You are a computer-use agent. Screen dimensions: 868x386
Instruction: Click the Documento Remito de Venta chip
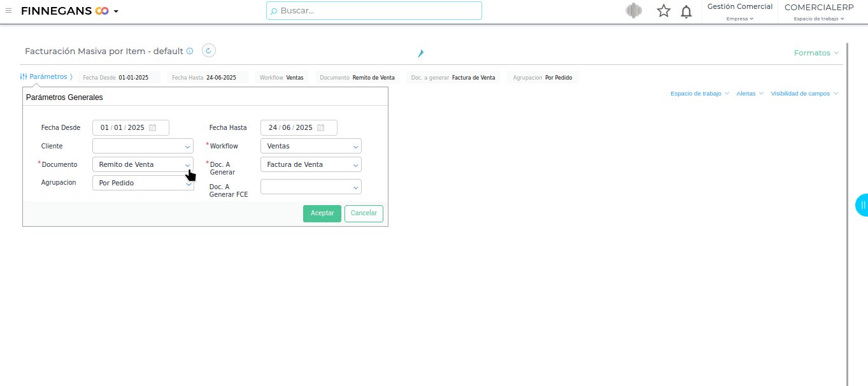coord(357,78)
